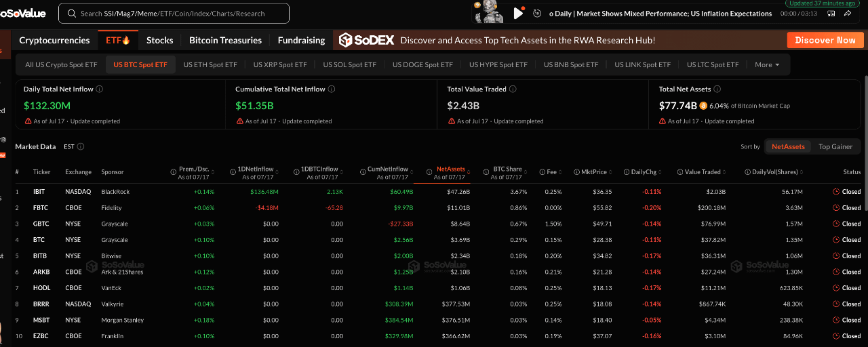The image size is (868, 347).
Task: Select the US DOGE Spot ETF tab
Action: 422,65
